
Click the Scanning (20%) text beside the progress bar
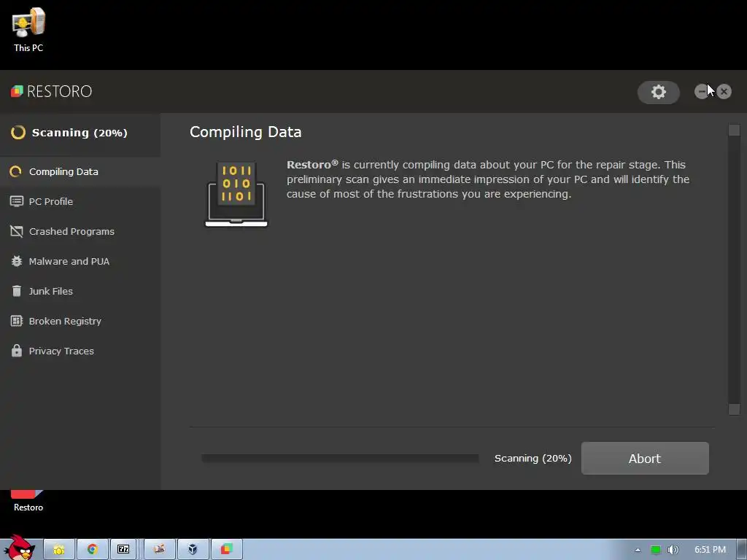(533, 458)
